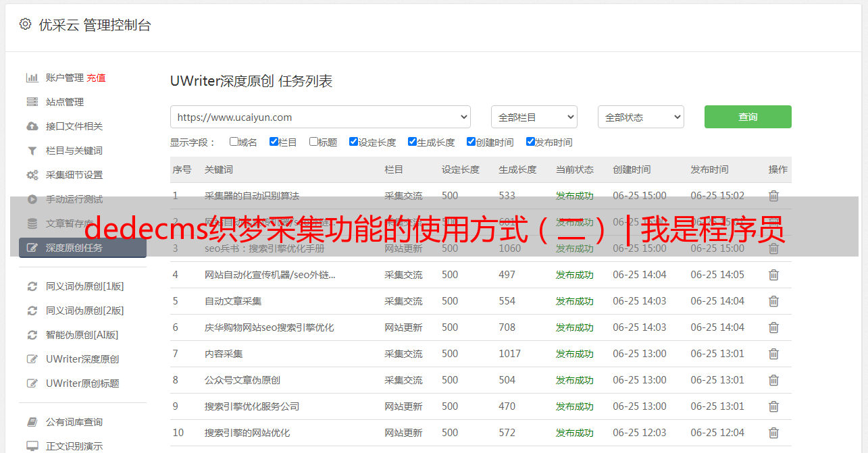Click the book icon for 公有词库查询
868x453 pixels.
tap(32, 422)
